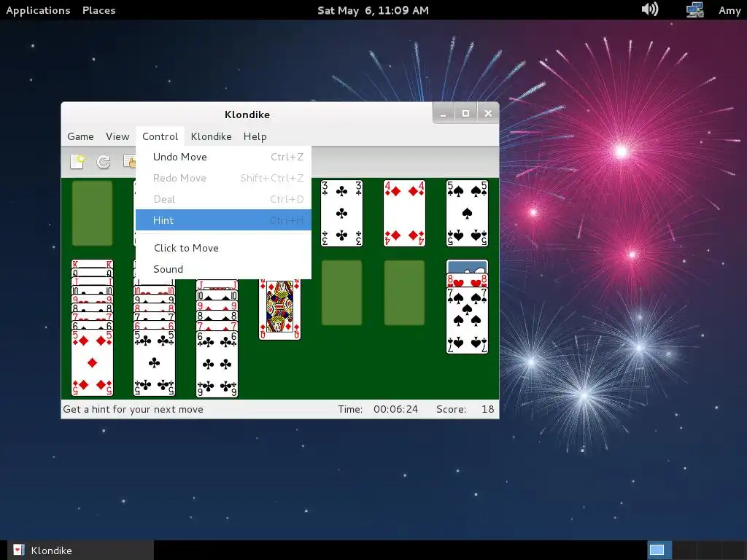Viewport: 747px width, 560px height.
Task: Open the Applications menu in top panel
Action: point(38,10)
